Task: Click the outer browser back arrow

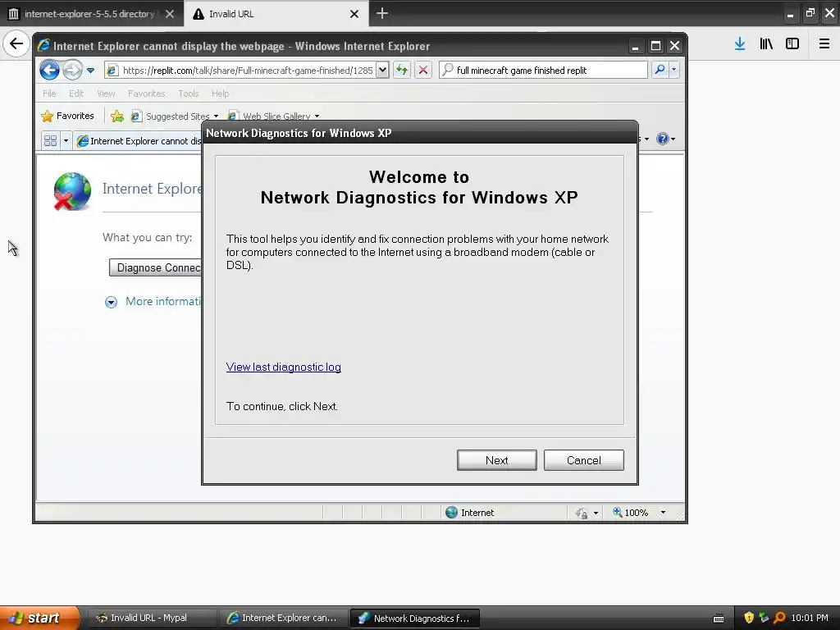Action: click(16, 43)
